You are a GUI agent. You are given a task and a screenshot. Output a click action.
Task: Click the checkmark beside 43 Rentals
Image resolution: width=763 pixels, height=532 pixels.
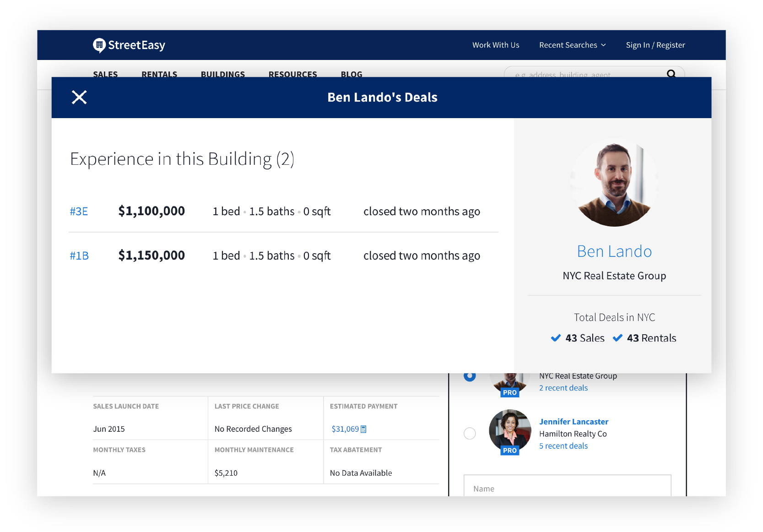coord(617,338)
